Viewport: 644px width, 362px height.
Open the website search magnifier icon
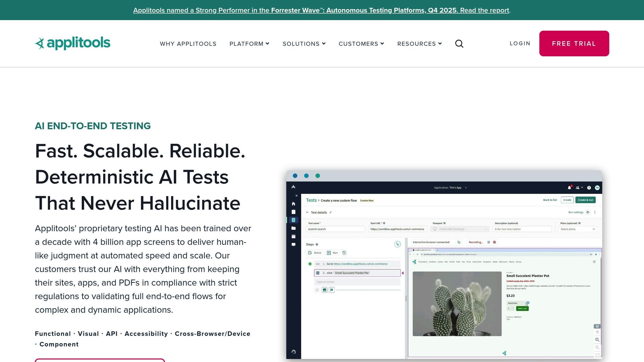459,44
